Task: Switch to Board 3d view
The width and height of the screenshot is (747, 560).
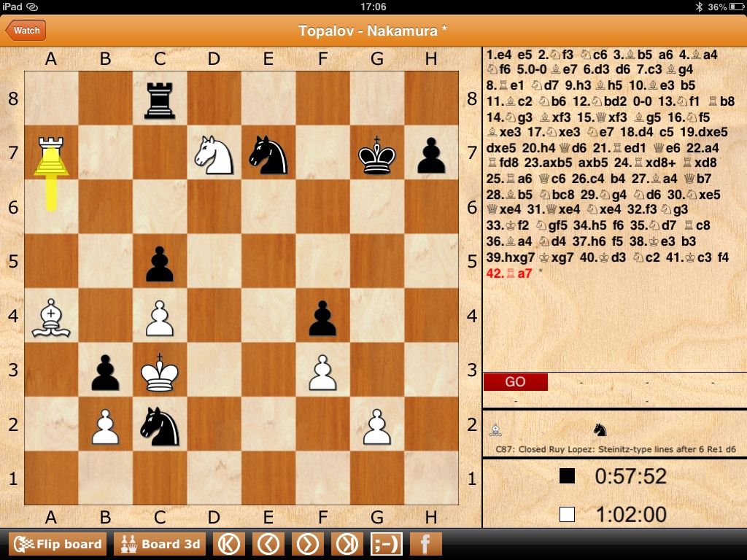Action: [160, 544]
